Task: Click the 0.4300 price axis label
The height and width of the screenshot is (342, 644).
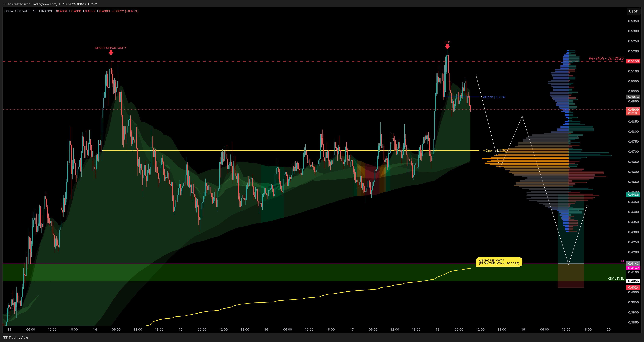Action: tap(633, 232)
